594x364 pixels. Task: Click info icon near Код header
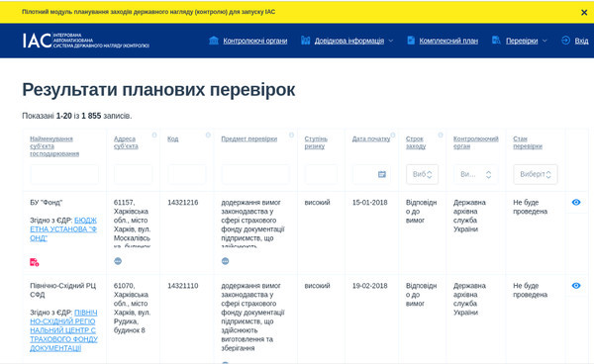click(x=208, y=136)
